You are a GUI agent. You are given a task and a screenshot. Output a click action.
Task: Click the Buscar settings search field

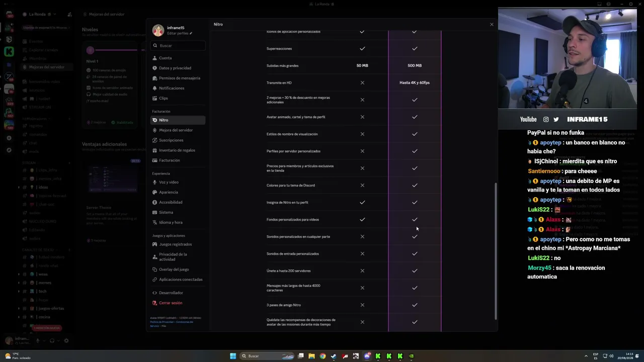(x=178, y=45)
